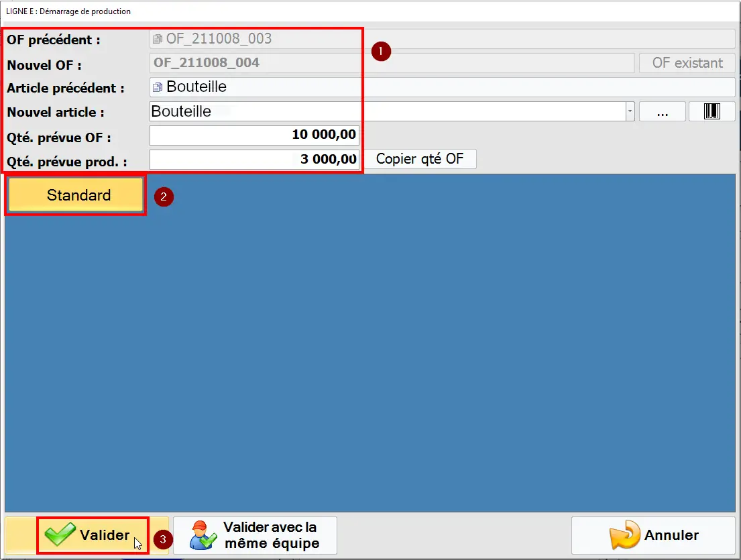Screen dimensions: 741x560
Task: Click the Nouvel article Bouteille combo box
Action: pos(392,111)
